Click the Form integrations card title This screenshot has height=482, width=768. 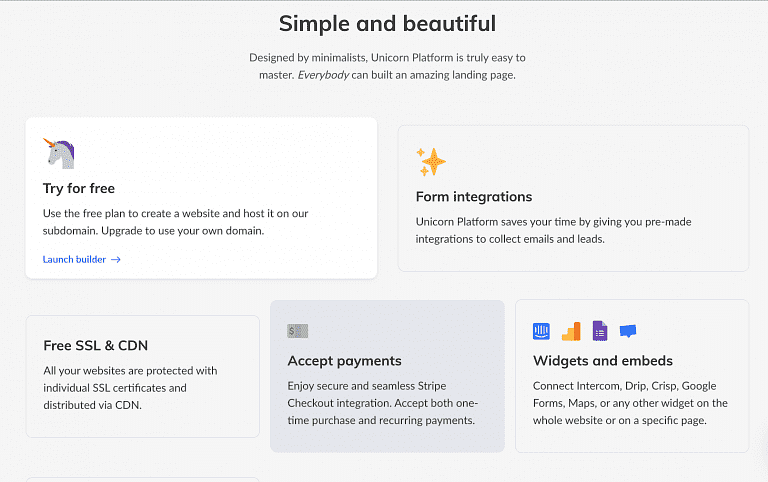click(474, 196)
